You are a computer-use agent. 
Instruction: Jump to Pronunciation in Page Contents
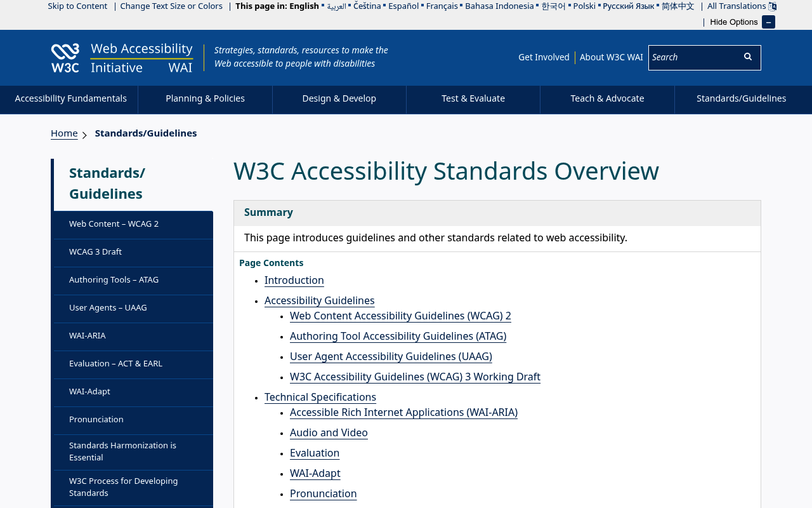tap(324, 494)
